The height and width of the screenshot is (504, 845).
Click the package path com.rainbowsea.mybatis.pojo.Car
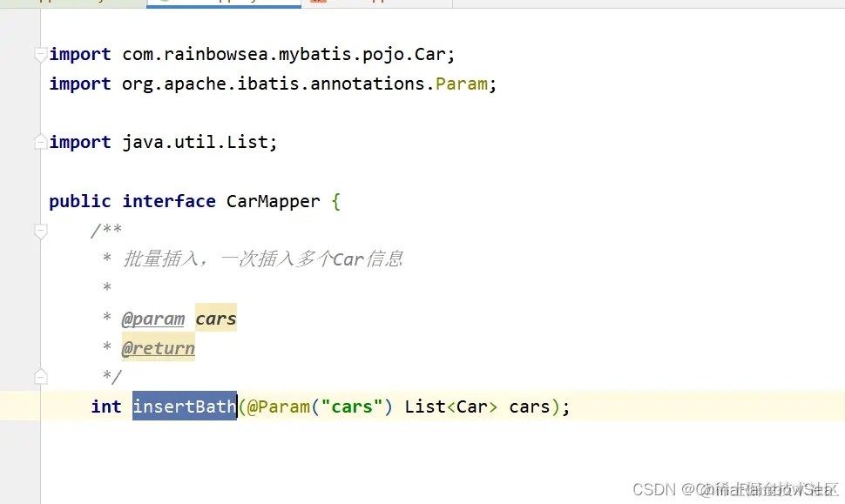[x=284, y=54]
